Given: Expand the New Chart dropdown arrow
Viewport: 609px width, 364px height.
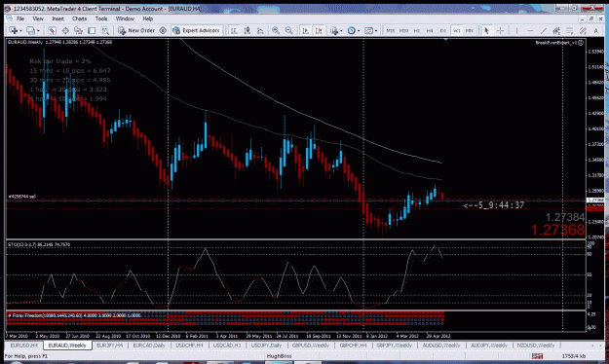Looking at the screenshot, I should (20, 30).
